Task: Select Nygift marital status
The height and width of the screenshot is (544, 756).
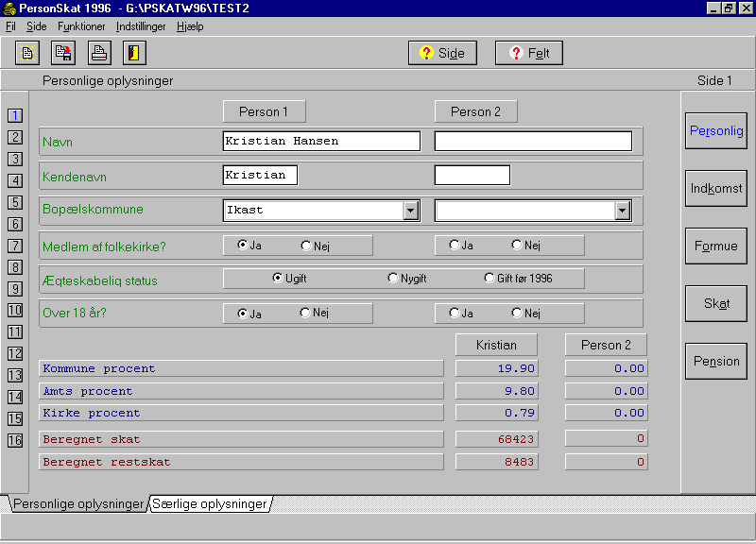Action: coord(407,278)
